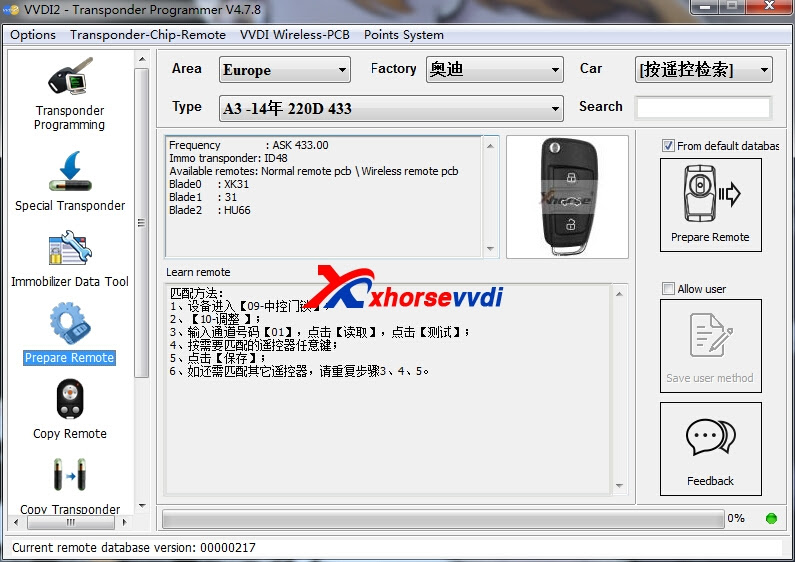Click the Available remotes line
This screenshot has height=562, width=795.
point(314,171)
